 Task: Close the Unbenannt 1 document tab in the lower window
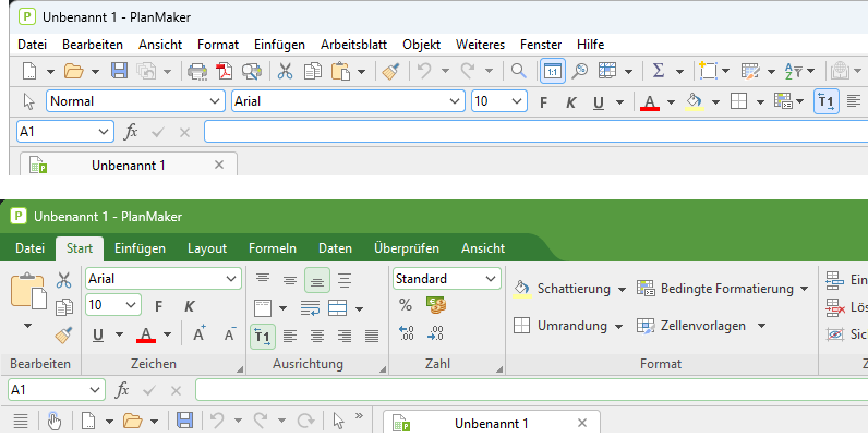(x=582, y=423)
